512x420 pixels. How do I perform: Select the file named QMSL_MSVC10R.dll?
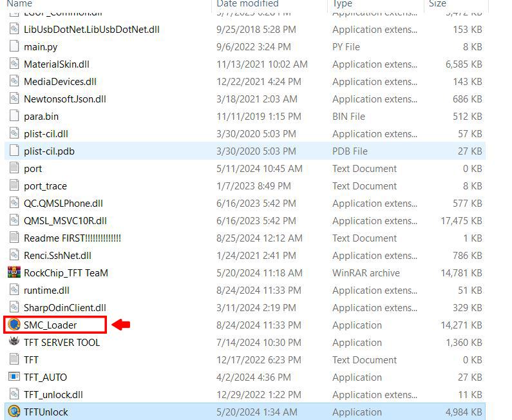coord(65,221)
